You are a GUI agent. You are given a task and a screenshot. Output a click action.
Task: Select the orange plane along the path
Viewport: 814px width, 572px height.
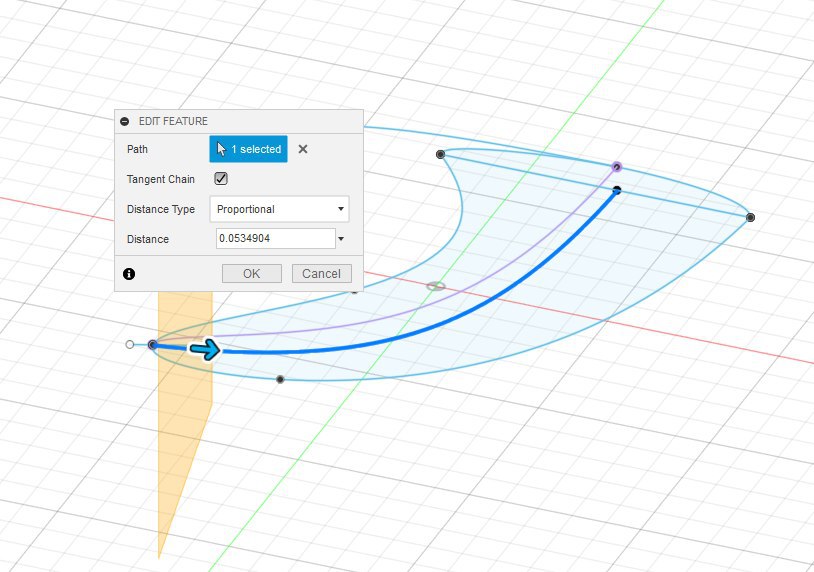point(183,415)
